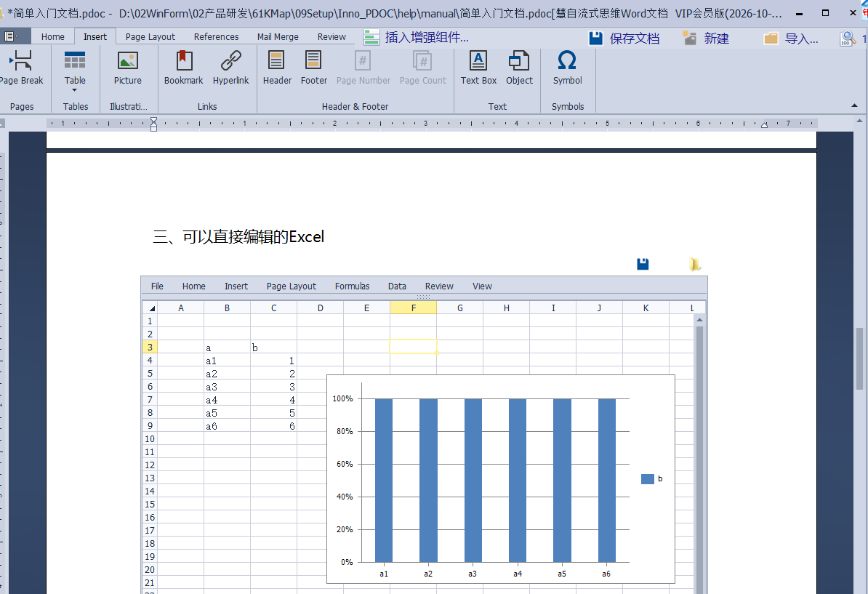868x594 pixels.
Task: Open the Table insert dropdown
Action: pos(75,71)
